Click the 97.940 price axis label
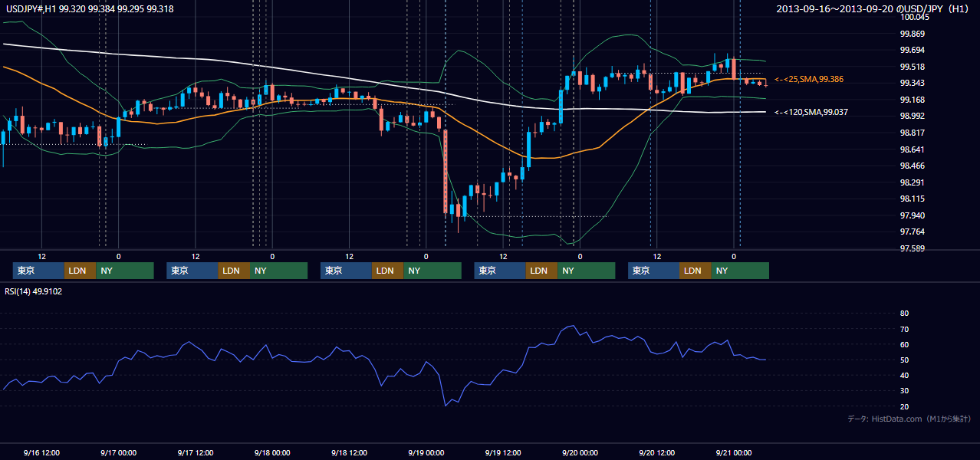 point(913,215)
